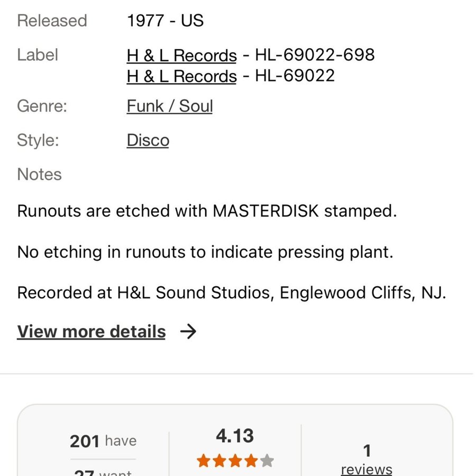Click the H&L Sound Studios recording note
Viewport: 476px width, 476px height.
point(232,292)
